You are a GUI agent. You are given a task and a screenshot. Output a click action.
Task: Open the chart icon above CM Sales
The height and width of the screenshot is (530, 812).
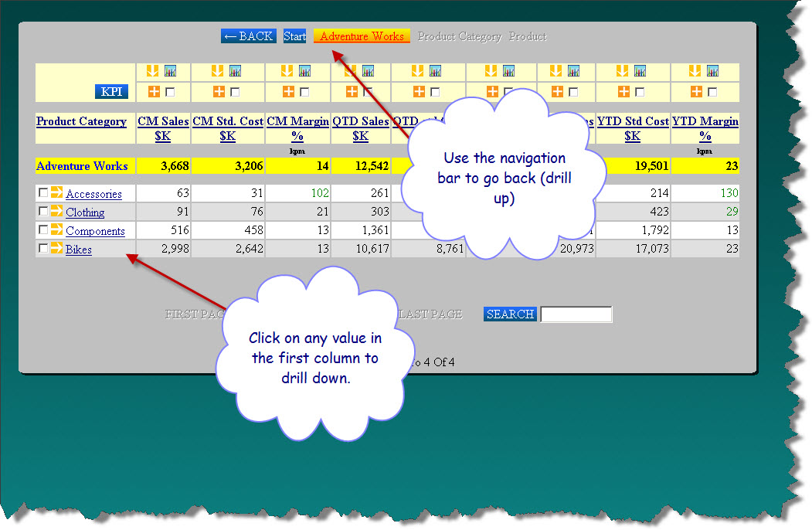(171, 70)
